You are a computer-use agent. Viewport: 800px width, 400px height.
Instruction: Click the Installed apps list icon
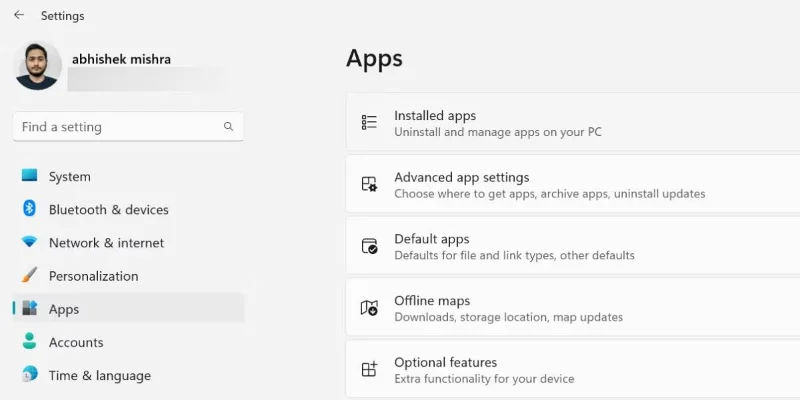(x=369, y=122)
